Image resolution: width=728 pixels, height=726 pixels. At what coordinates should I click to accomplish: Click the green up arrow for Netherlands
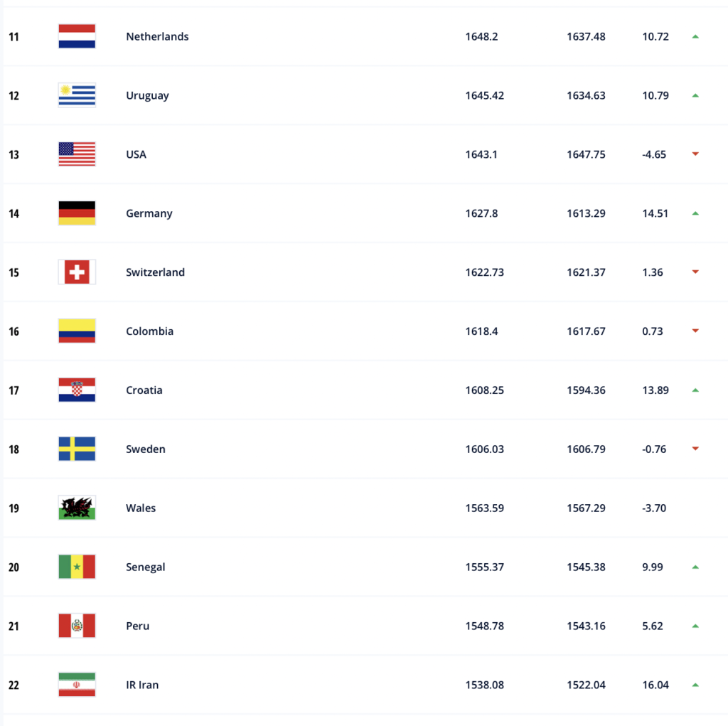point(695,36)
